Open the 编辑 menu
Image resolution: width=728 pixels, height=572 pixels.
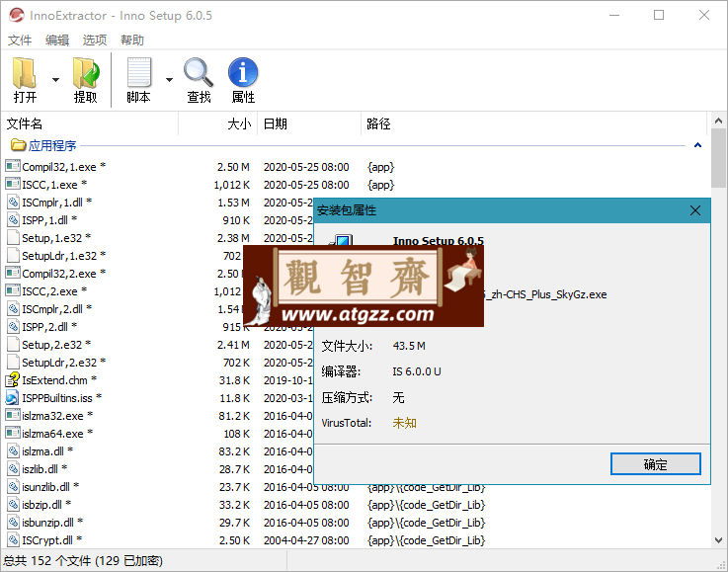pyautogui.click(x=57, y=41)
